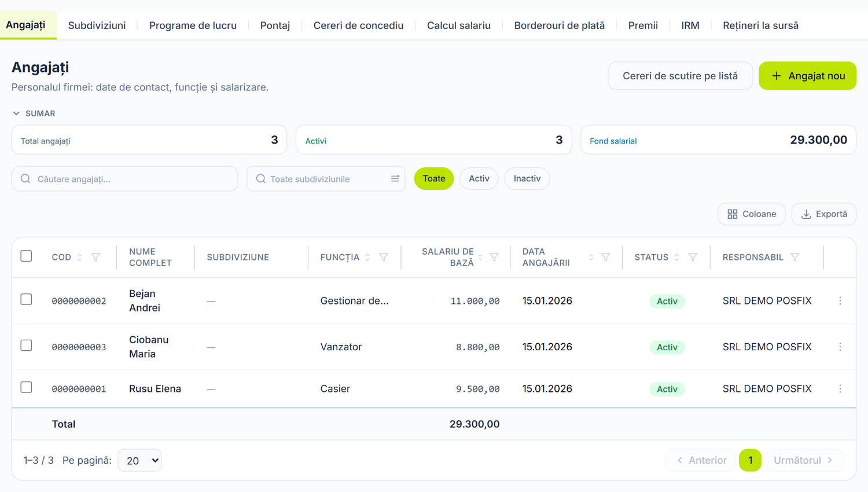Image resolution: width=868 pixels, height=492 pixels.
Task: Focus the Căutare angajați search field
Action: pos(125,179)
